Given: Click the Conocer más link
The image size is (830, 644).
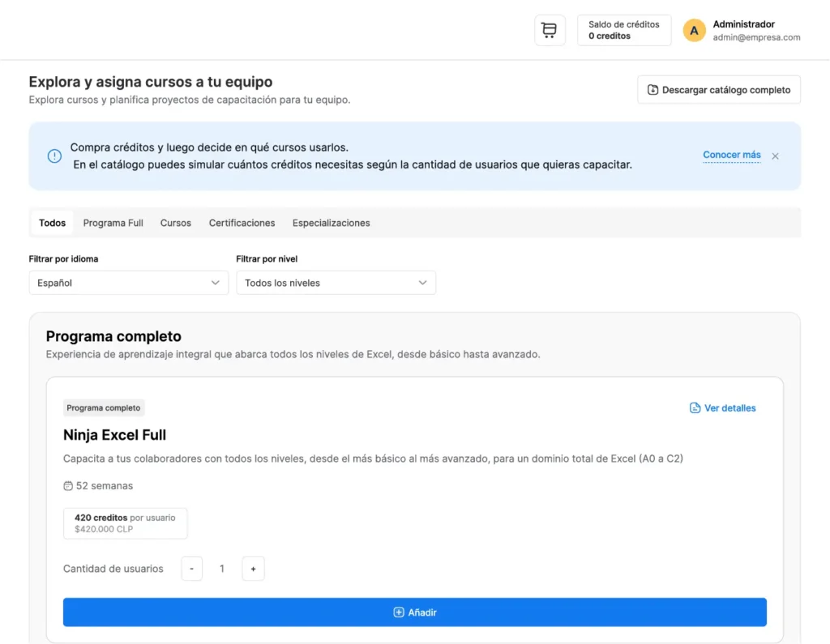Looking at the screenshot, I should 731,155.
